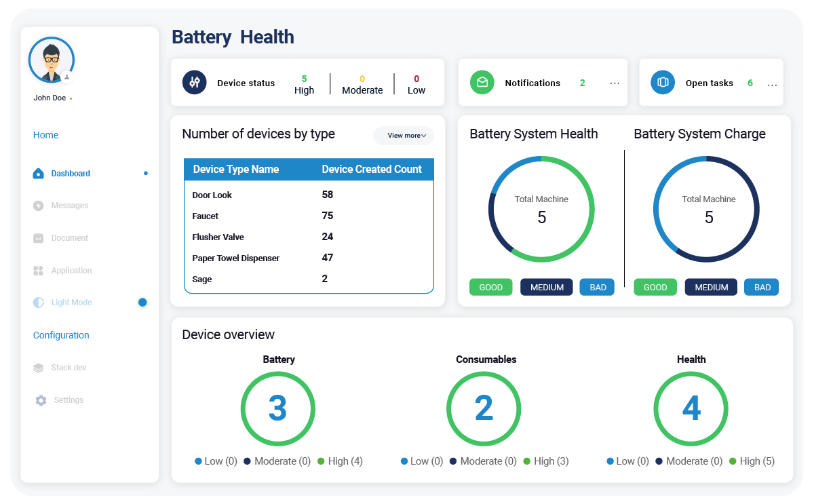Image resolution: width=814 pixels, height=504 pixels.
Task: Open the Home section in sidebar
Action: pyautogui.click(x=45, y=135)
